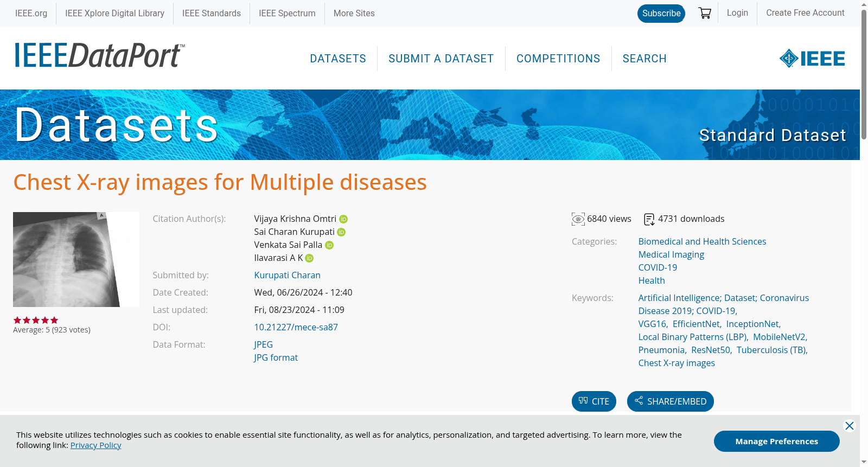868x467 pixels.
Task: Expand the More Sites menu
Action: [x=354, y=14]
